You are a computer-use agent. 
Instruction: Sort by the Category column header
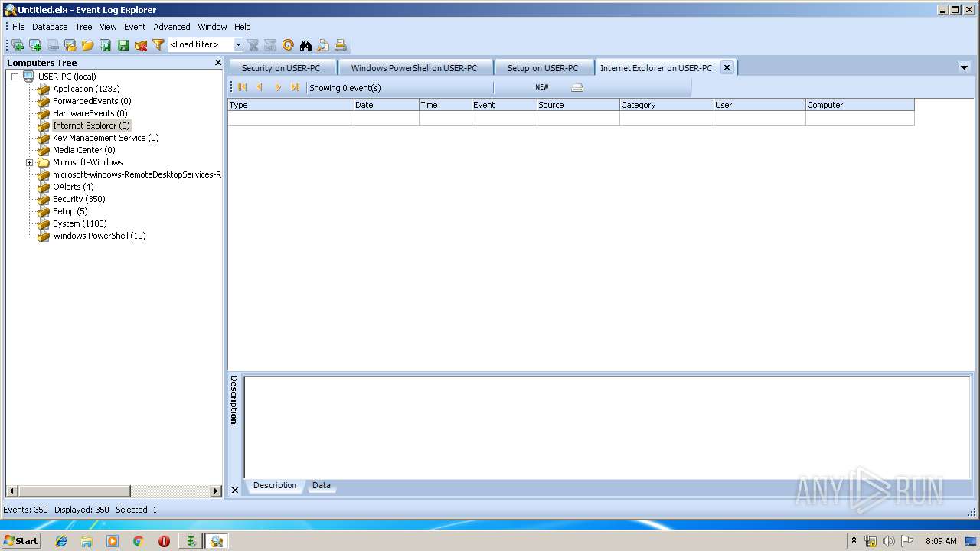pyautogui.click(x=667, y=105)
